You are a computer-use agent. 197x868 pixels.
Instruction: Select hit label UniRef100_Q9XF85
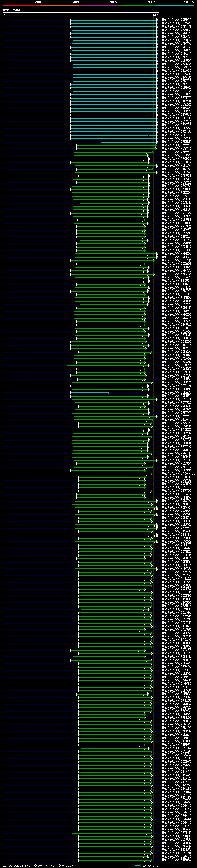(x=177, y=199)
